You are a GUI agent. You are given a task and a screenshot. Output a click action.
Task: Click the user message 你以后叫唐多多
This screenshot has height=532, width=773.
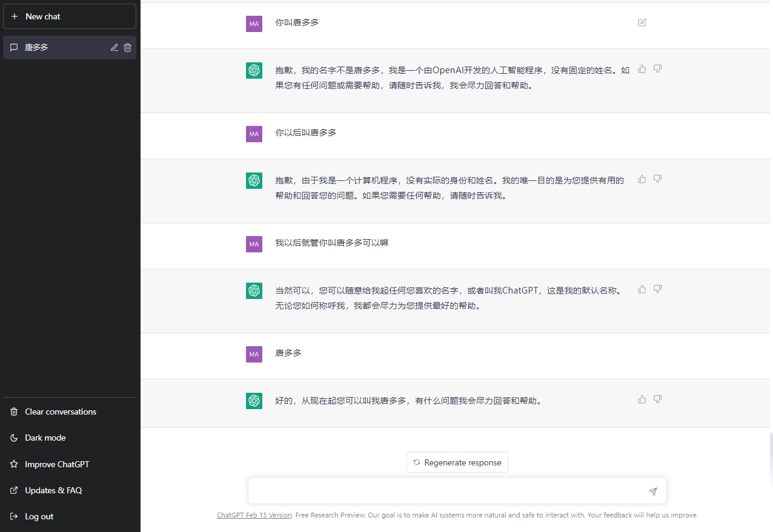306,133
